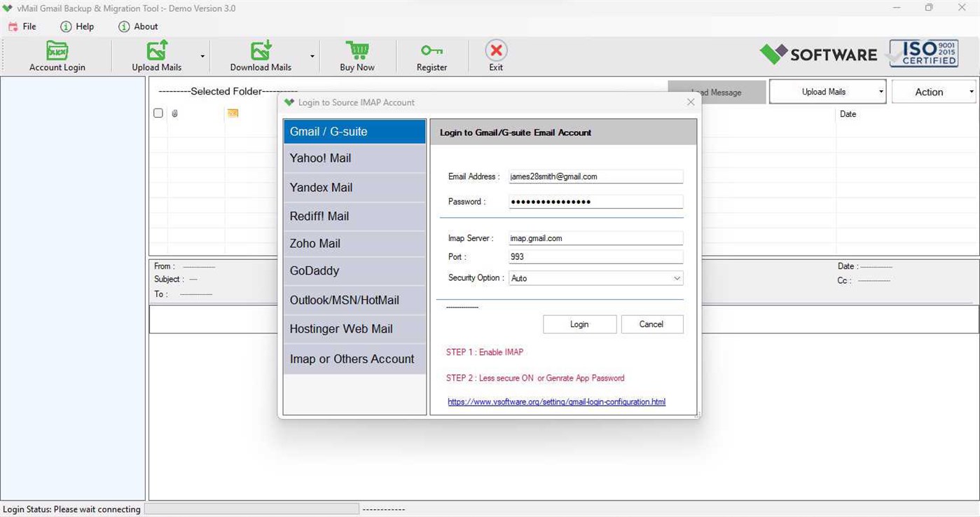Click the Date column header
The image size is (980, 517).
tap(848, 114)
